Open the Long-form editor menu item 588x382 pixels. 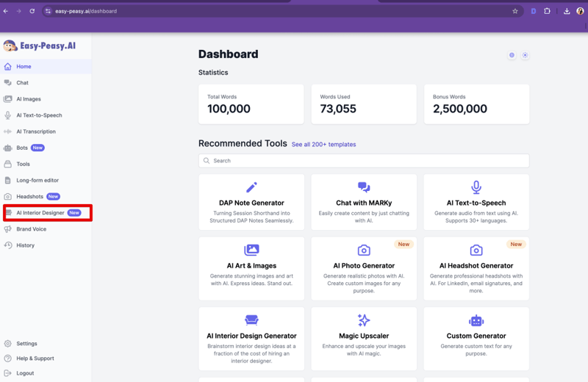click(37, 180)
